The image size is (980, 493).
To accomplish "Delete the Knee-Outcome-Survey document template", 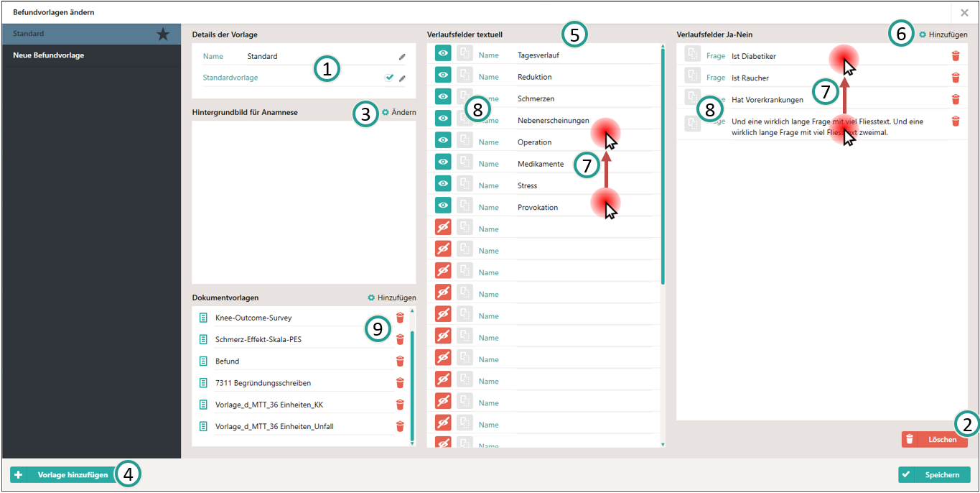I will click(x=400, y=318).
